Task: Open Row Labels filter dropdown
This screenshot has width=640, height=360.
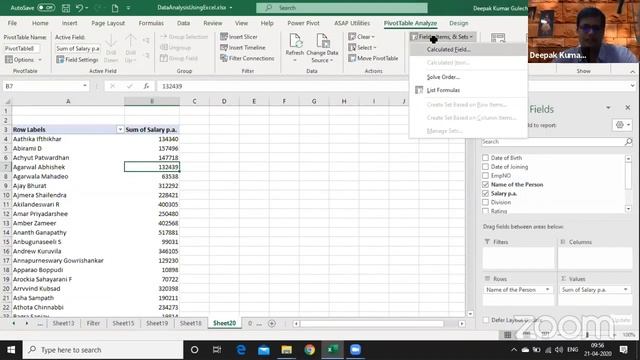Action: [x=120, y=129]
